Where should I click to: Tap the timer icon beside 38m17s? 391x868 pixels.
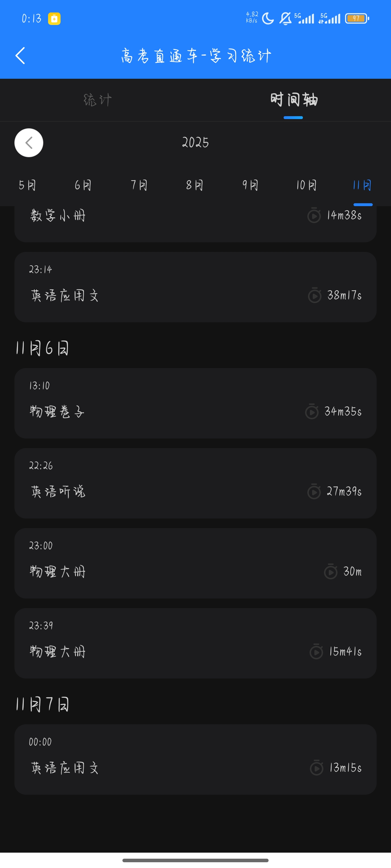point(314,295)
